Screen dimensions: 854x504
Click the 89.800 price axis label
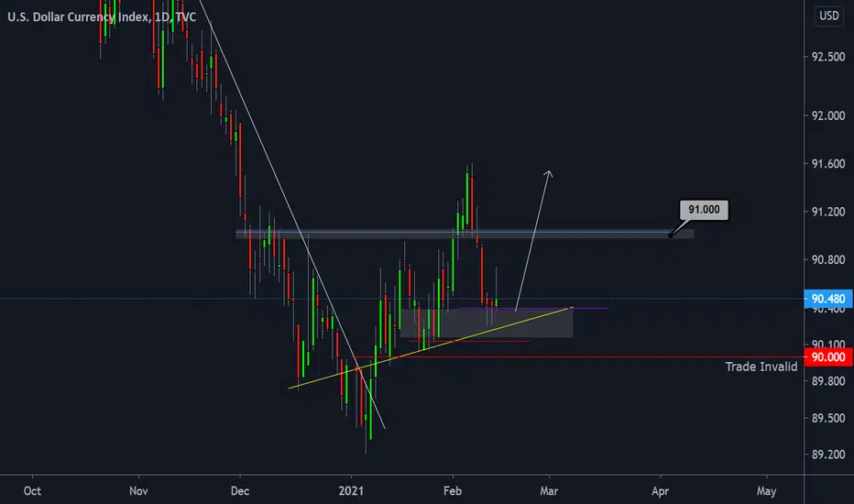pyautogui.click(x=827, y=381)
